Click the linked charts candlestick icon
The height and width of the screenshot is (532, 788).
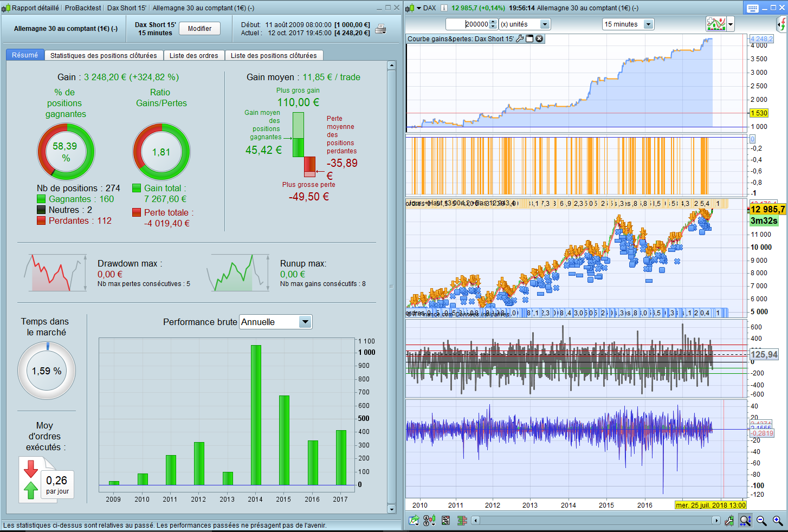429,521
